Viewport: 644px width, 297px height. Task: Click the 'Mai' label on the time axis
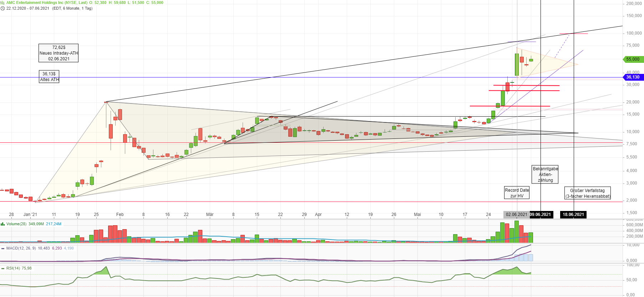coord(417,215)
